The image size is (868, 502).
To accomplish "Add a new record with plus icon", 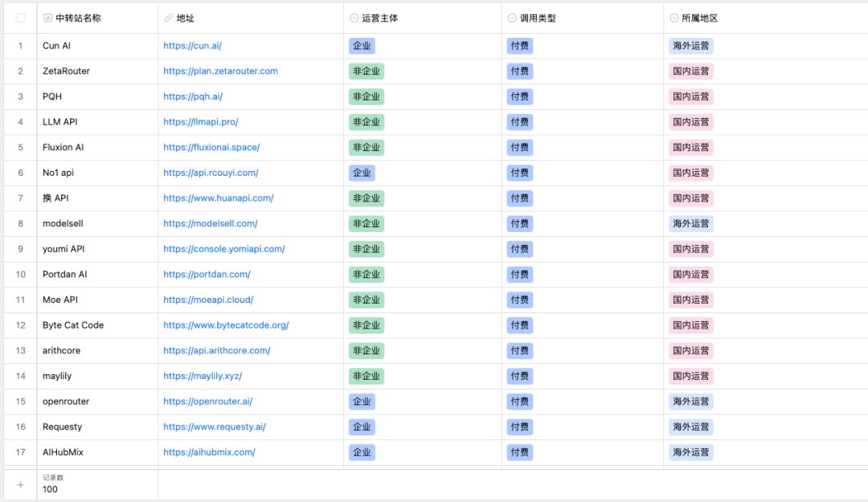I will tap(20, 485).
